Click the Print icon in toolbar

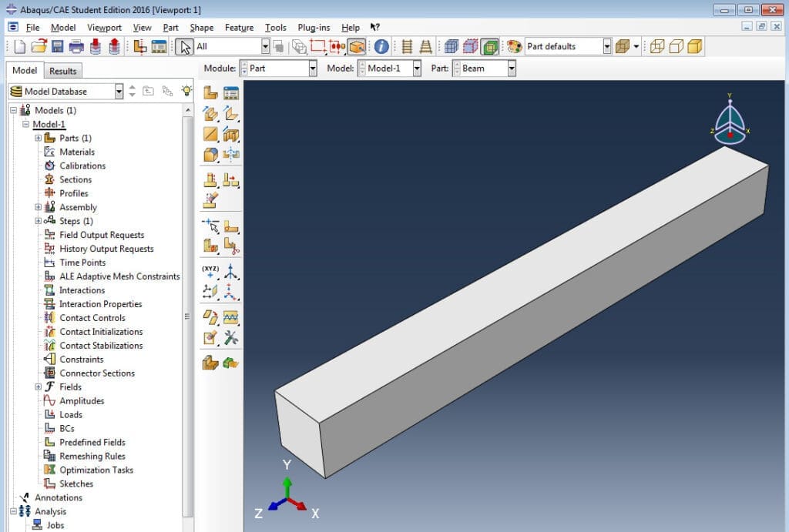click(x=76, y=46)
